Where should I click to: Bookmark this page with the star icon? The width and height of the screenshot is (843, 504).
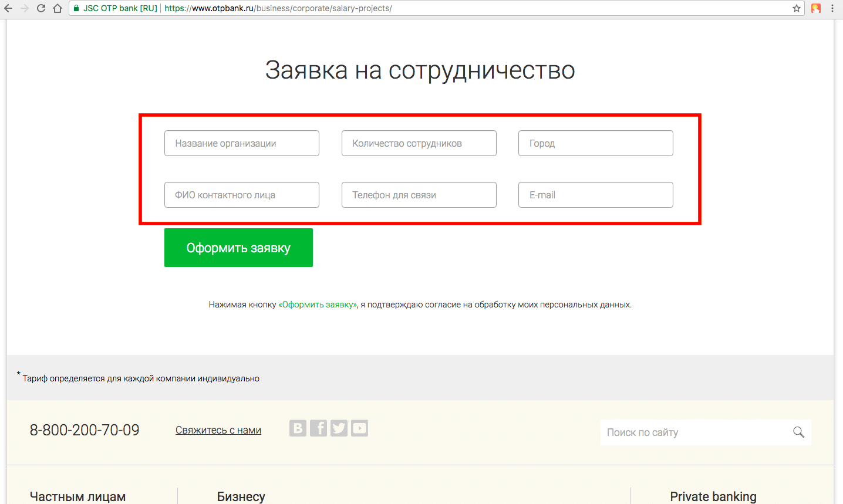pyautogui.click(x=797, y=8)
